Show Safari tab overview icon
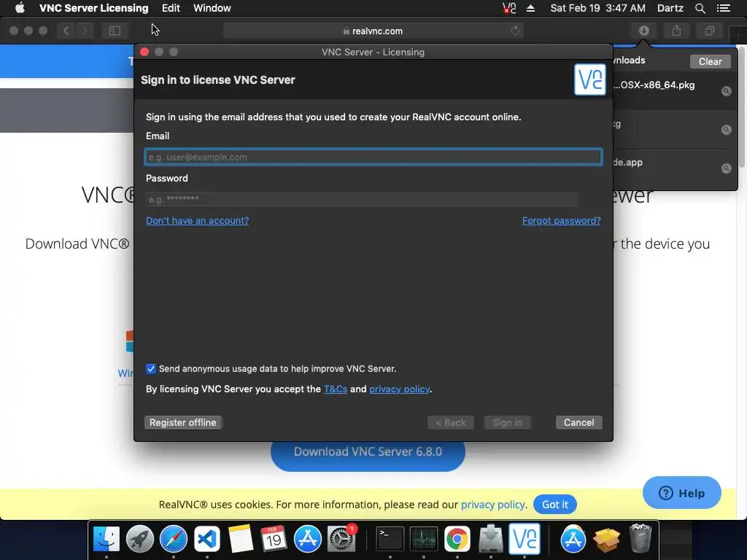 coord(709,31)
